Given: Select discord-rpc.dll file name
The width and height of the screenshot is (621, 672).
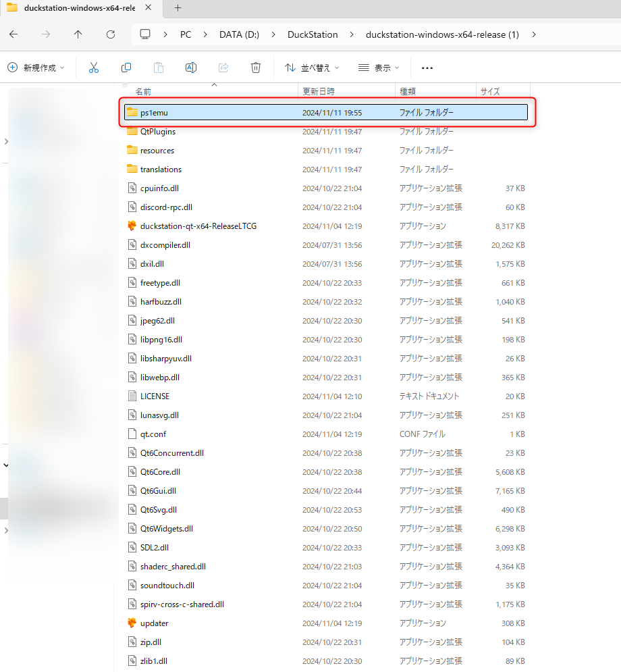Looking at the screenshot, I should pos(166,207).
